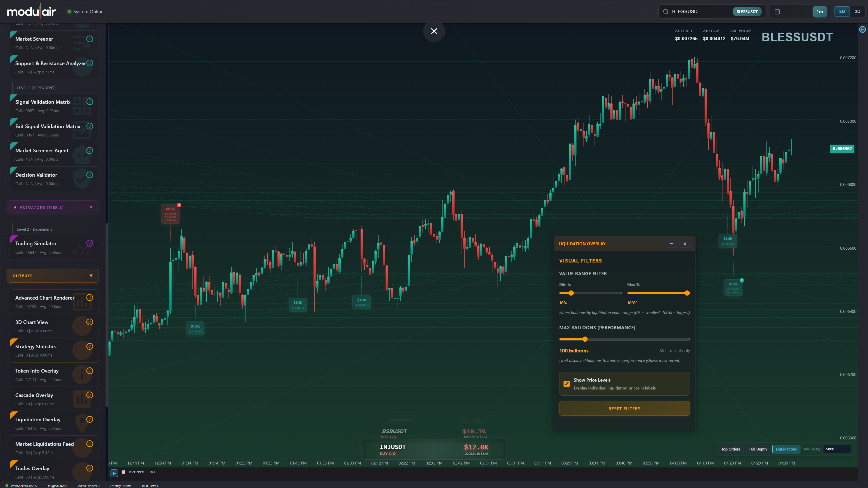Click the Liquidation Overlay map pin icon
This screenshot has height=488, width=868.
click(82, 423)
